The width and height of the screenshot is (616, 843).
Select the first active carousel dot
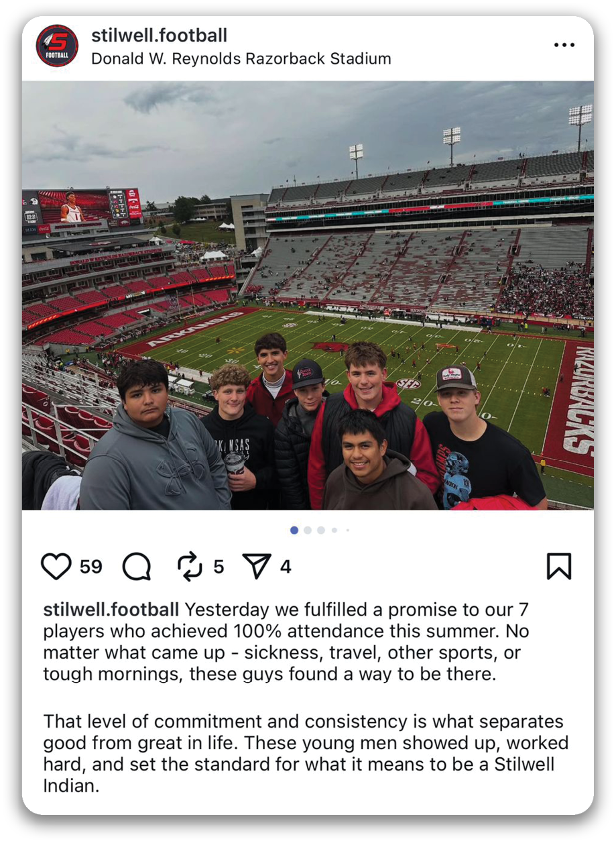(294, 530)
